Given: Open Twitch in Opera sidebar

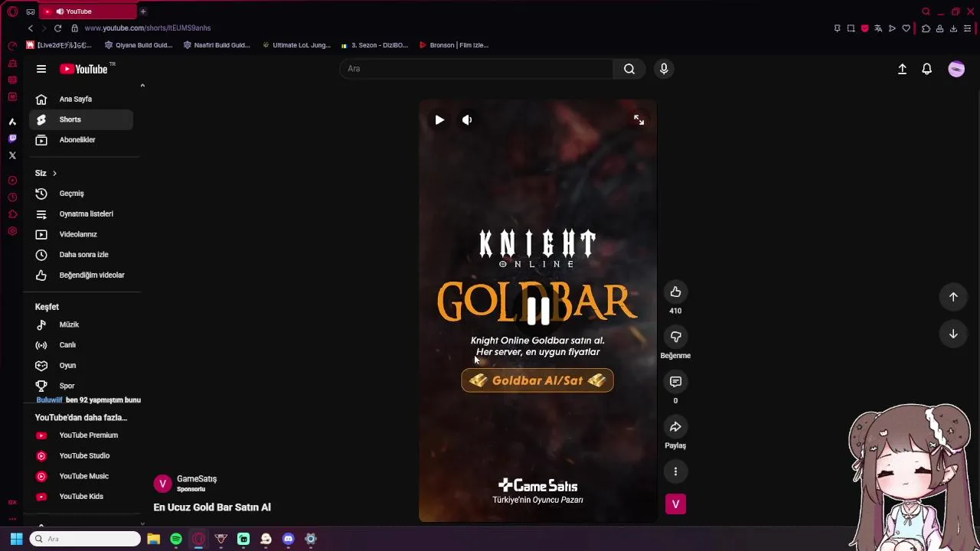Looking at the screenshot, I should (12, 139).
